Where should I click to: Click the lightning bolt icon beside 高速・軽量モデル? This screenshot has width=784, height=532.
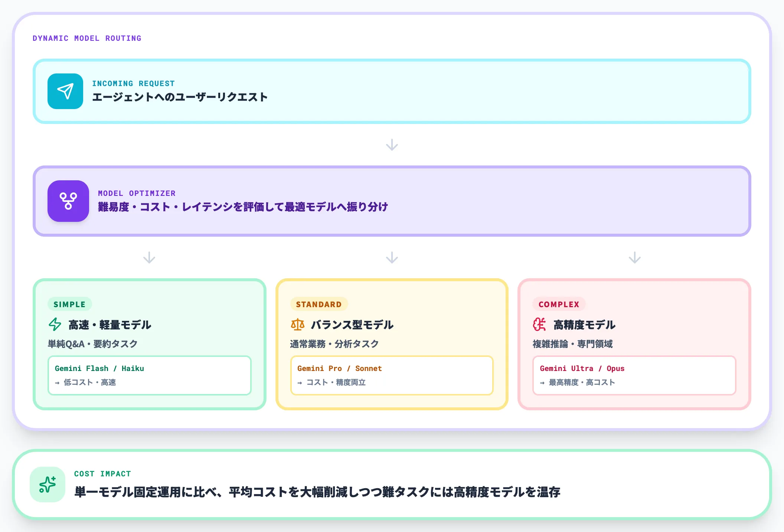pos(55,325)
